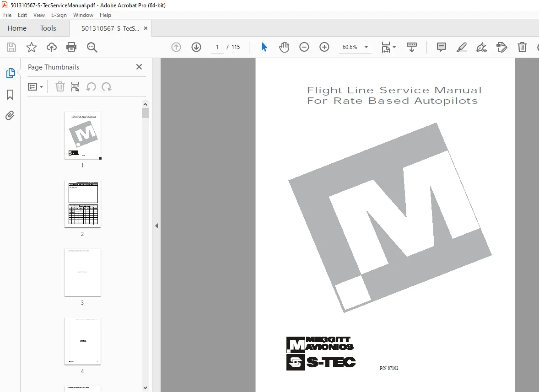Select page 1 thumbnail

[82, 135]
